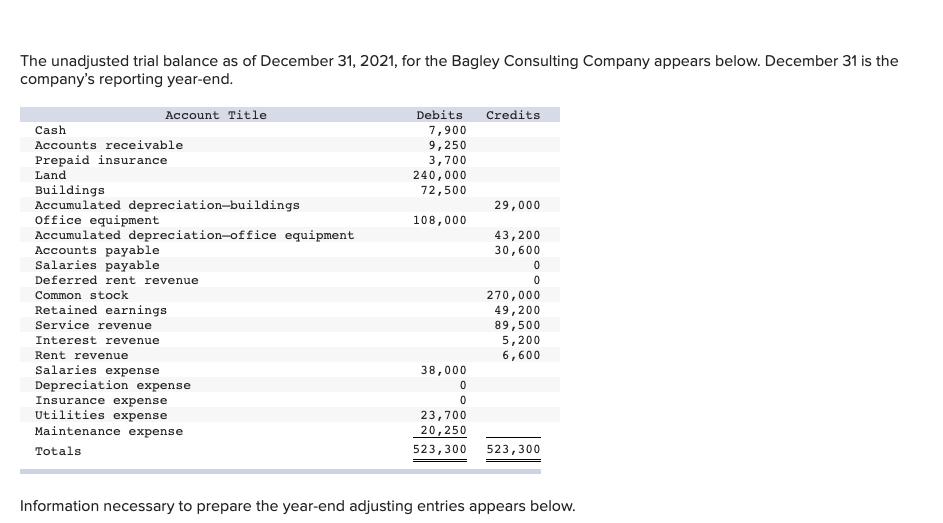Select the Retained earnings row label

[x=101, y=310]
